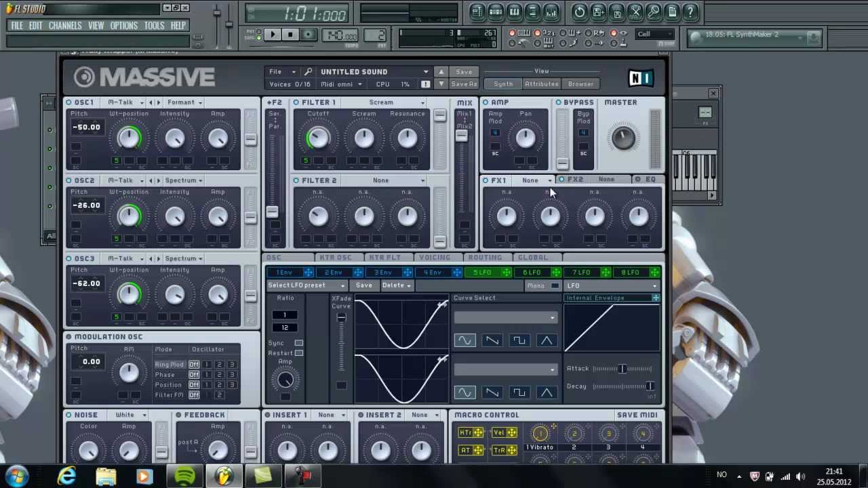Open the mixer toolbar icon
The width and height of the screenshot is (868, 488).
551,12
